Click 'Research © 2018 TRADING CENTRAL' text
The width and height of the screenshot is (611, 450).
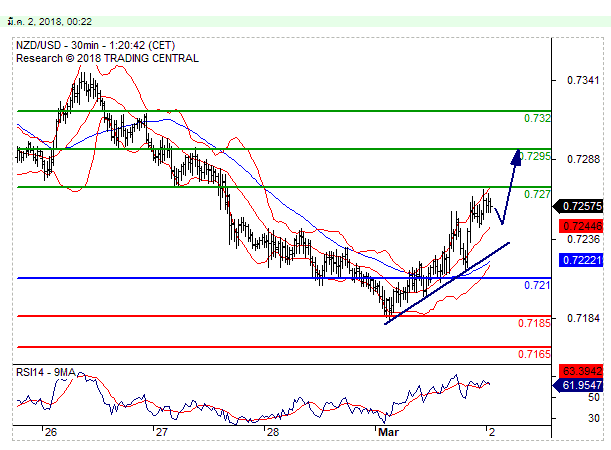(108, 58)
